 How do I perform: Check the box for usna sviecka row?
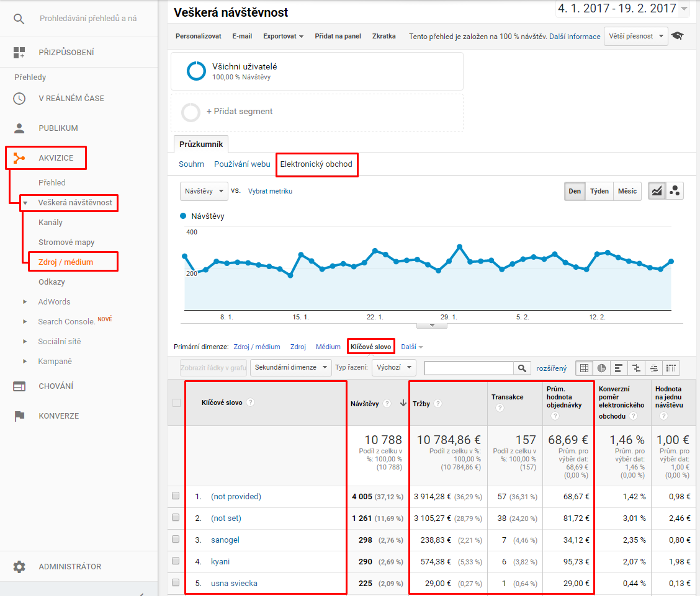coord(176,582)
